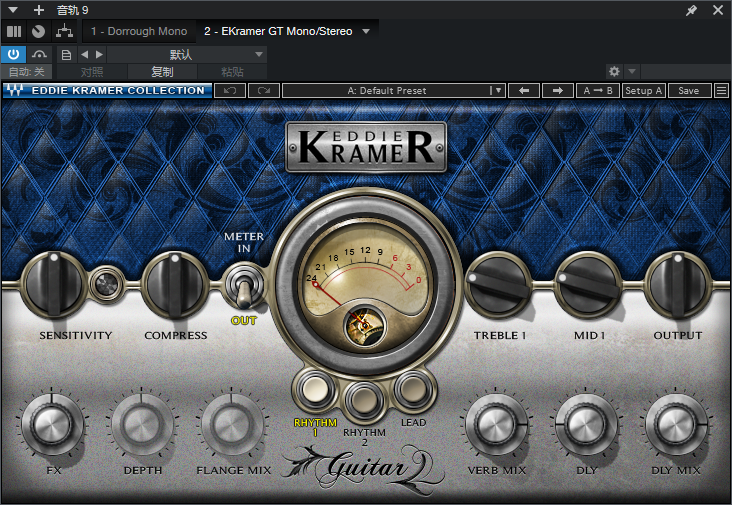
Task: Click the 复制 copy button
Action: click(162, 72)
